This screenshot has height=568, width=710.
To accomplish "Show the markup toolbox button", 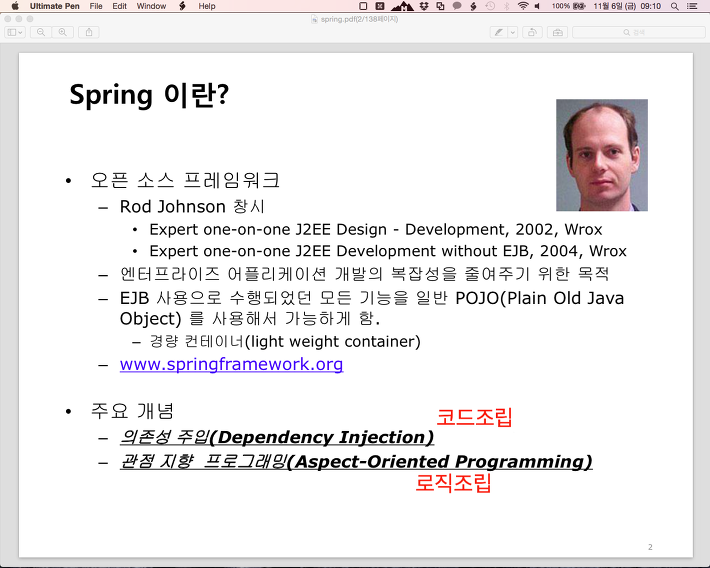I will click(557, 32).
